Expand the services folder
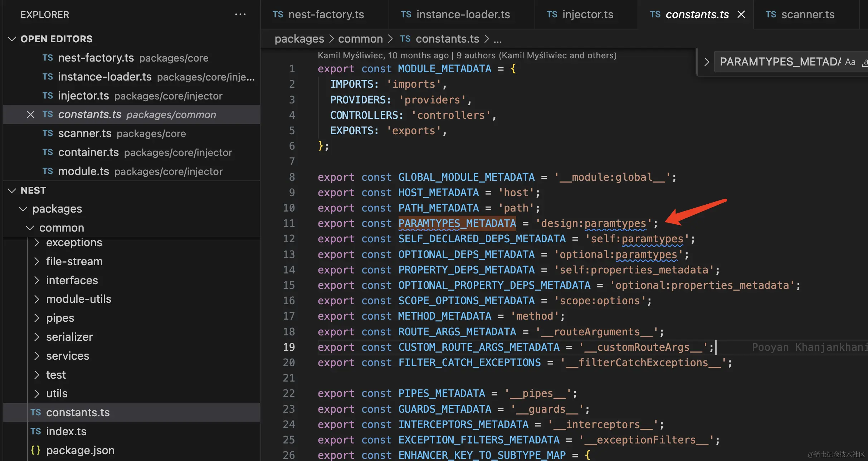868x461 pixels. pos(36,356)
